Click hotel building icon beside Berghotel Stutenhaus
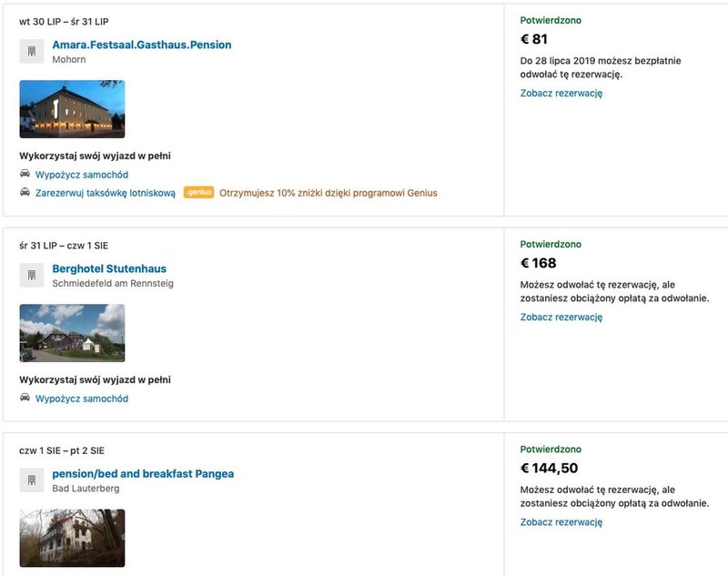This screenshot has height=576, width=728. [x=32, y=275]
